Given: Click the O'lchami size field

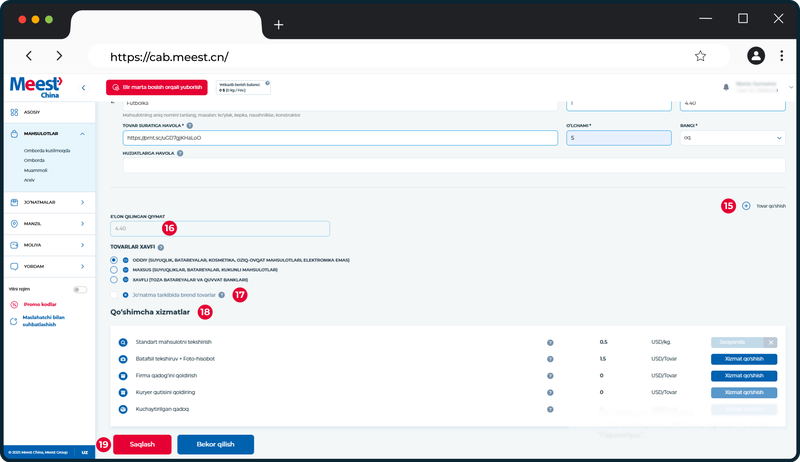Looking at the screenshot, I should [618, 138].
